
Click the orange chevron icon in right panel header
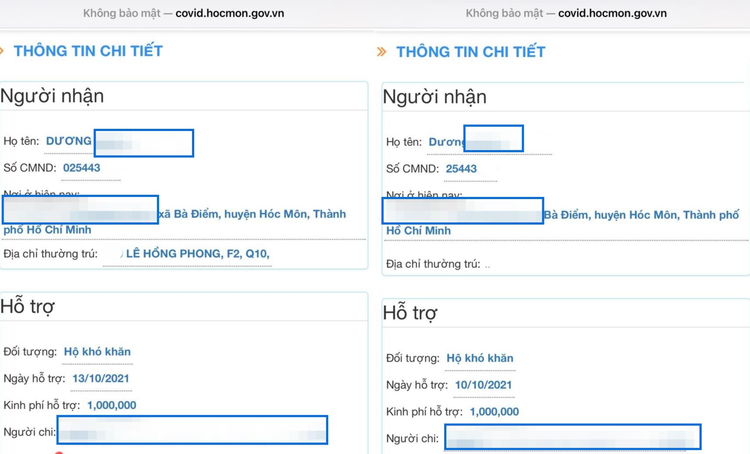382,52
